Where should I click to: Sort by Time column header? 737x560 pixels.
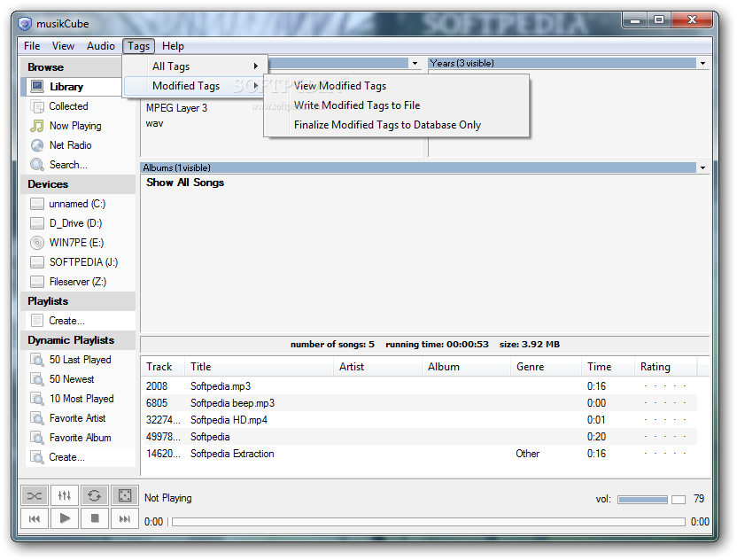point(609,367)
